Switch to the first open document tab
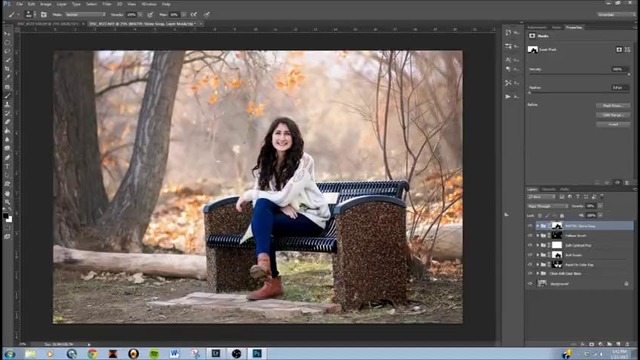The width and height of the screenshot is (640, 360). click(x=48, y=24)
